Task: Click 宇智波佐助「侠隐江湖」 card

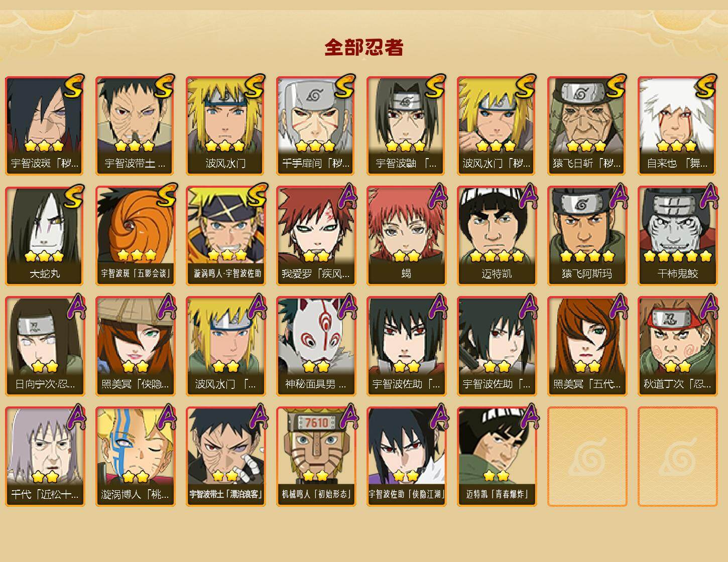Action: 407,457
